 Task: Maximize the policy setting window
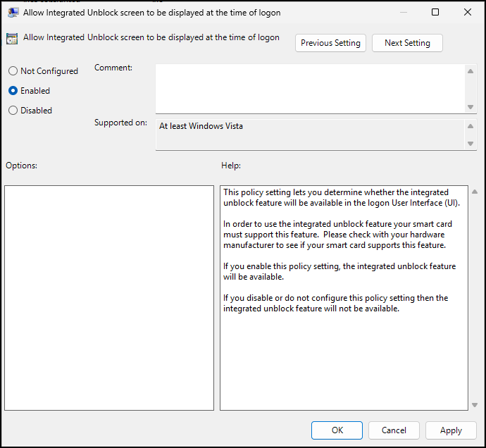[x=435, y=12]
